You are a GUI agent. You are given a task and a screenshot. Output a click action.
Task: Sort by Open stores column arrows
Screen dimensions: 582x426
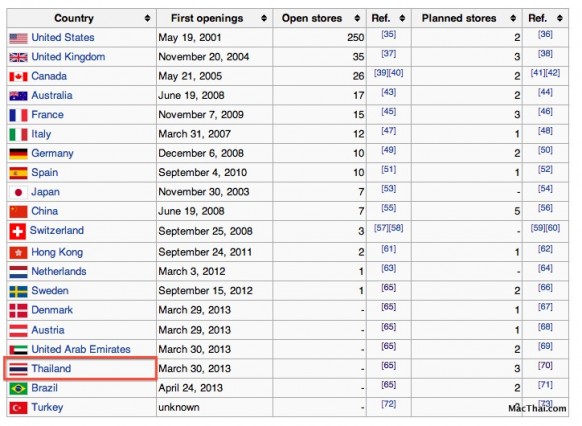click(x=357, y=18)
